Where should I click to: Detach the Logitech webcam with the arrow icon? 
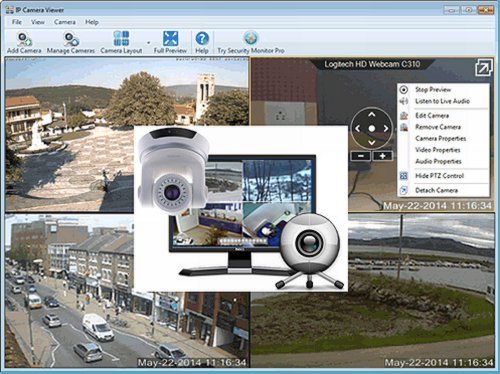pos(483,68)
